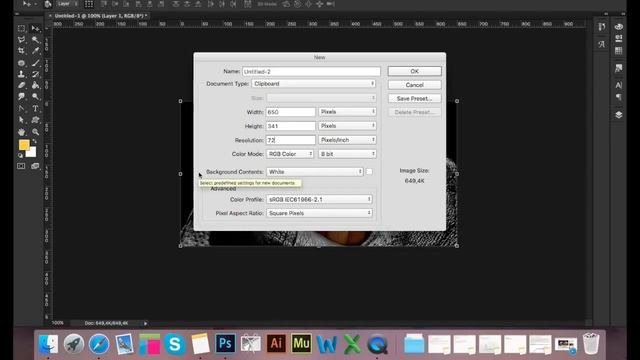
Task: Select the History Brush tool
Action: point(36,74)
